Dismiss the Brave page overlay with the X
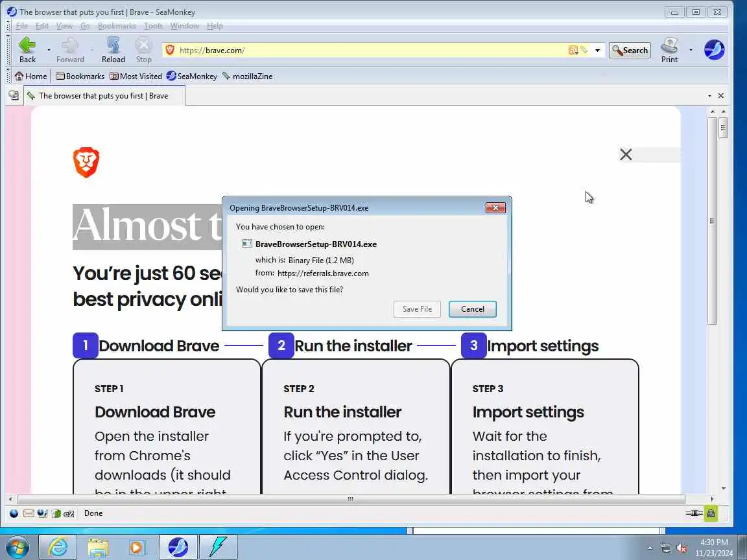This screenshot has height=560, width=747. tap(626, 154)
